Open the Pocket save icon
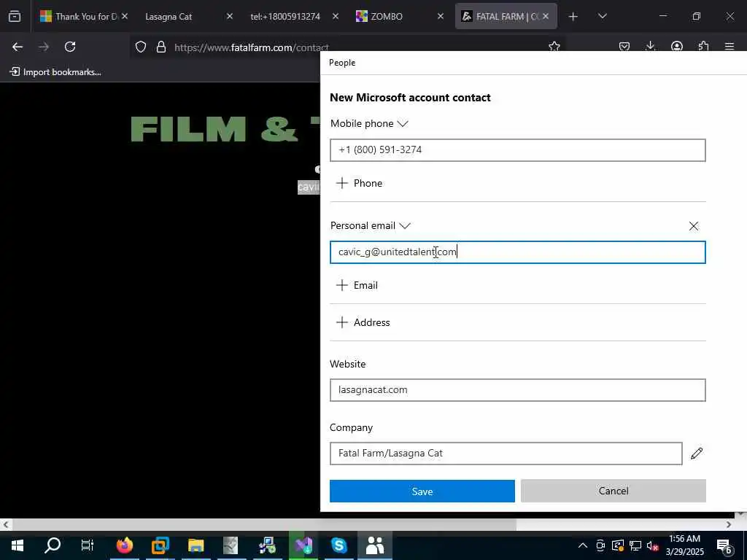Viewport: 747px width, 560px height. 624,46
